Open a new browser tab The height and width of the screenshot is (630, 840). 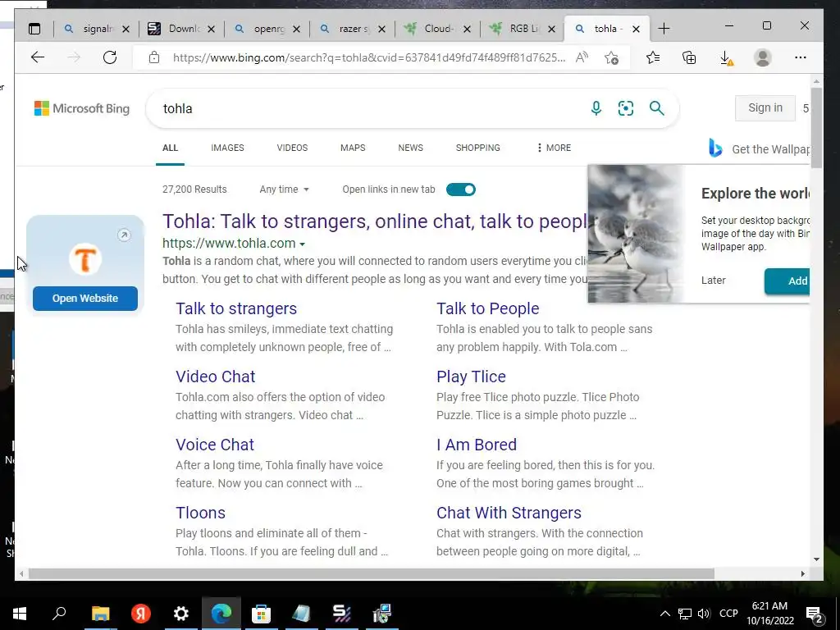664,29
